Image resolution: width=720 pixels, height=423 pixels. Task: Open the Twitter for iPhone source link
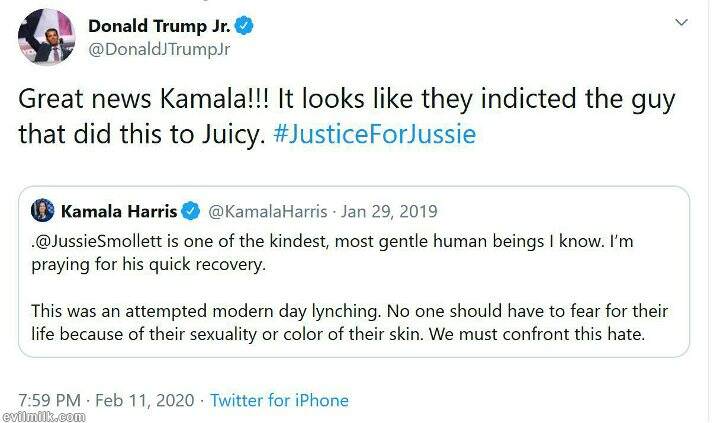pyautogui.click(x=280, y=400)
